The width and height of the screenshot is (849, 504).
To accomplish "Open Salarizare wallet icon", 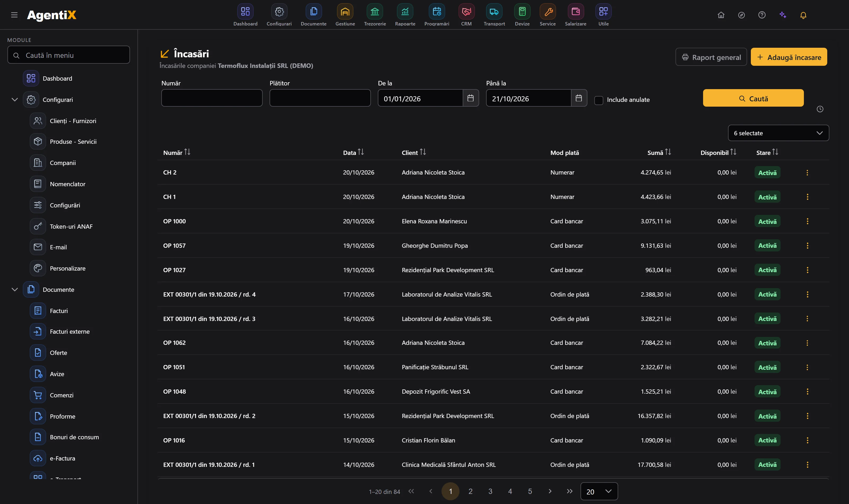I will (576, 12).
